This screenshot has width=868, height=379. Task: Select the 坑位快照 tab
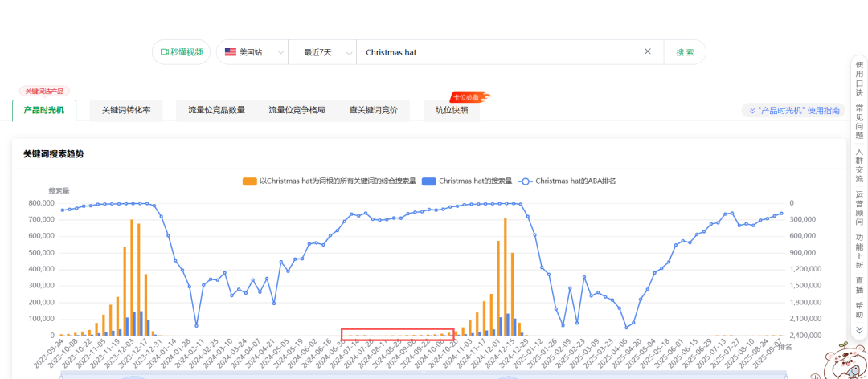click(452, 110)
